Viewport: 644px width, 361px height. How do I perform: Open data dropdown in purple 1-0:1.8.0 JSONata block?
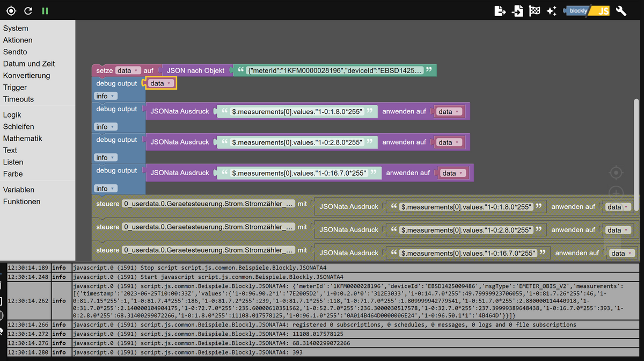[x=449, y=112]
